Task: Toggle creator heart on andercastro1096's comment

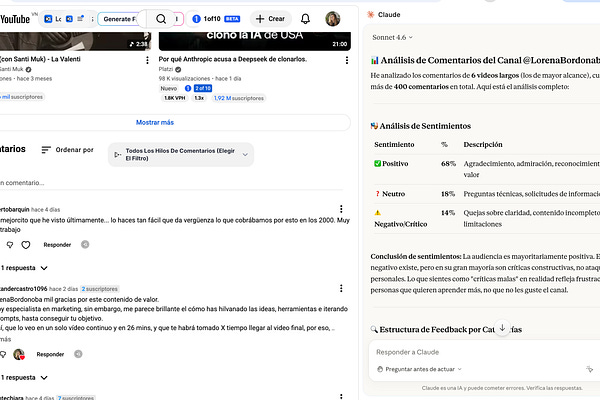Action: click(x=19, y=354)
